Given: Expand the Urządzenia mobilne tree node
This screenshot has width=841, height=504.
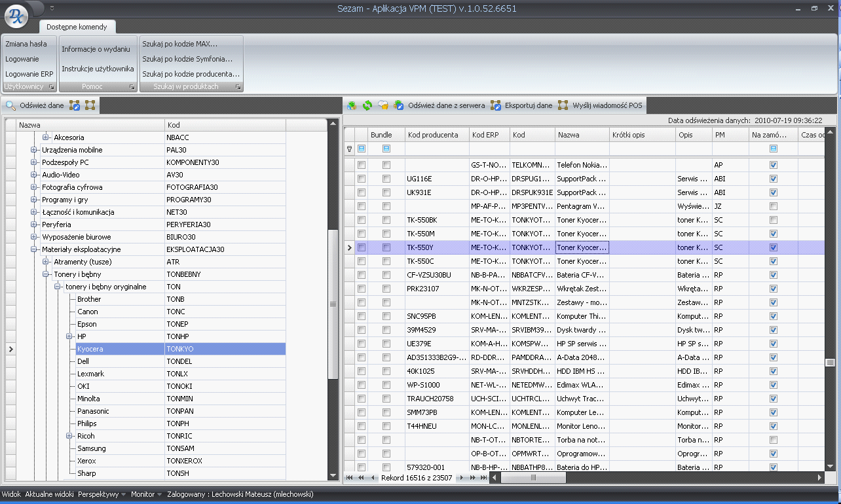Looking at the screenshot, I should pyautogui.click(x=34, y=150).
